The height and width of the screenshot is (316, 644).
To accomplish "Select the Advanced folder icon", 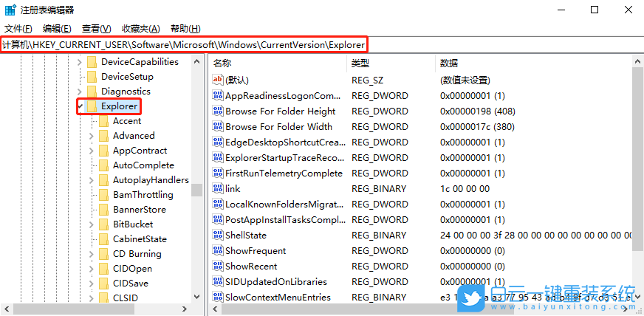I will [103, 136].
